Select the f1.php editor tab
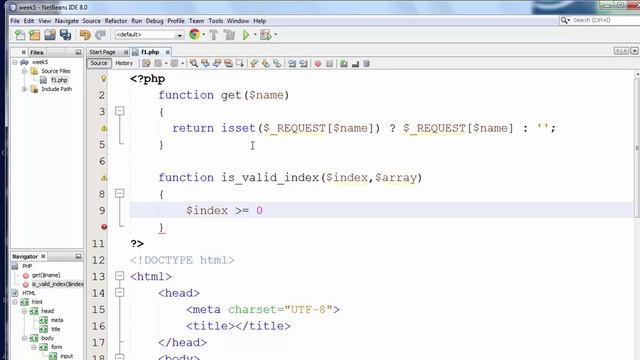This screenshot has height=360, width=640. pyautogui.click(x=150, y=52)
